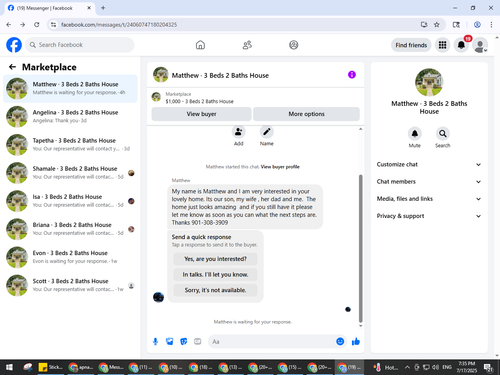The height and width of the screenshot is (375, 500).
Task: Switch to the (19) Messenger browser tab
Action: click(49, 8)
